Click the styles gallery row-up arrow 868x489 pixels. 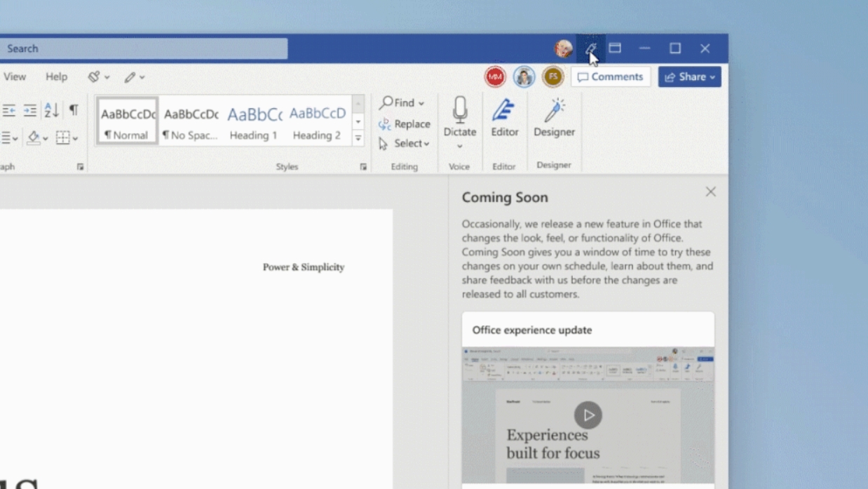click(358, 105)
